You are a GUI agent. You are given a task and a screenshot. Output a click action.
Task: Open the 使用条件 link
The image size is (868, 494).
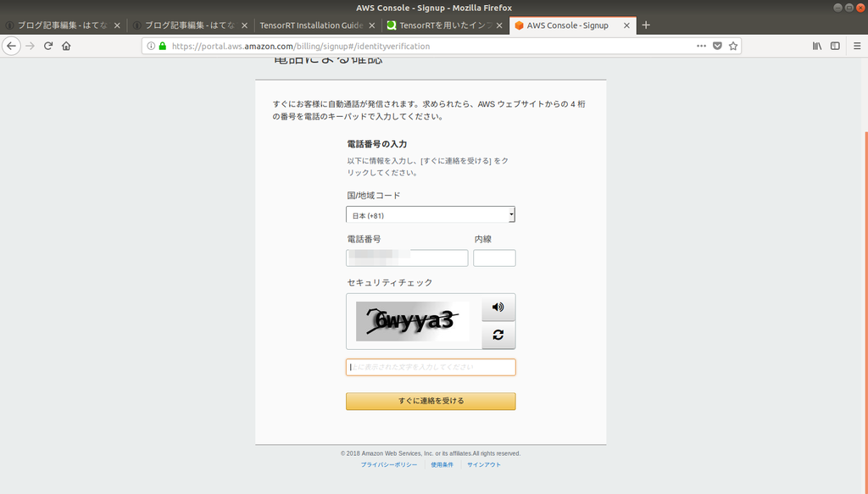442,464
